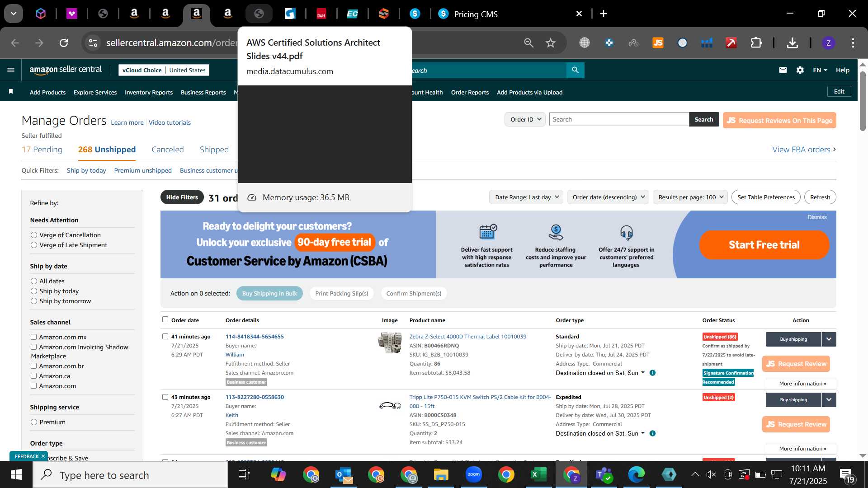Open the Chrome three-dot menu

coord(853,43)
